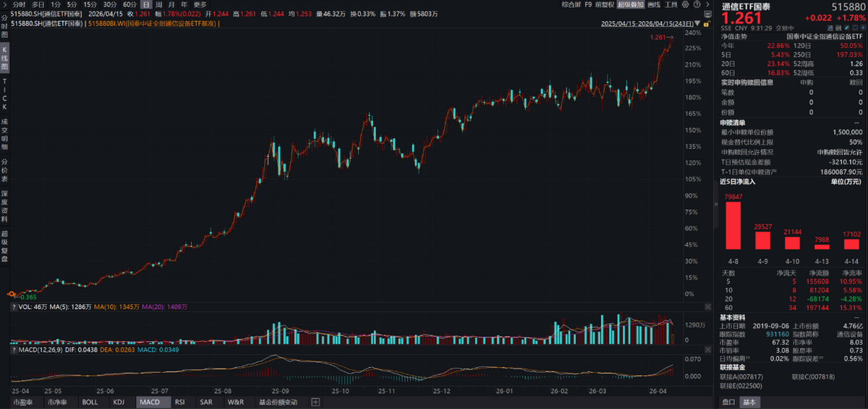
Task: Click the plus icon to add indicator
Action: pos(315,402)
